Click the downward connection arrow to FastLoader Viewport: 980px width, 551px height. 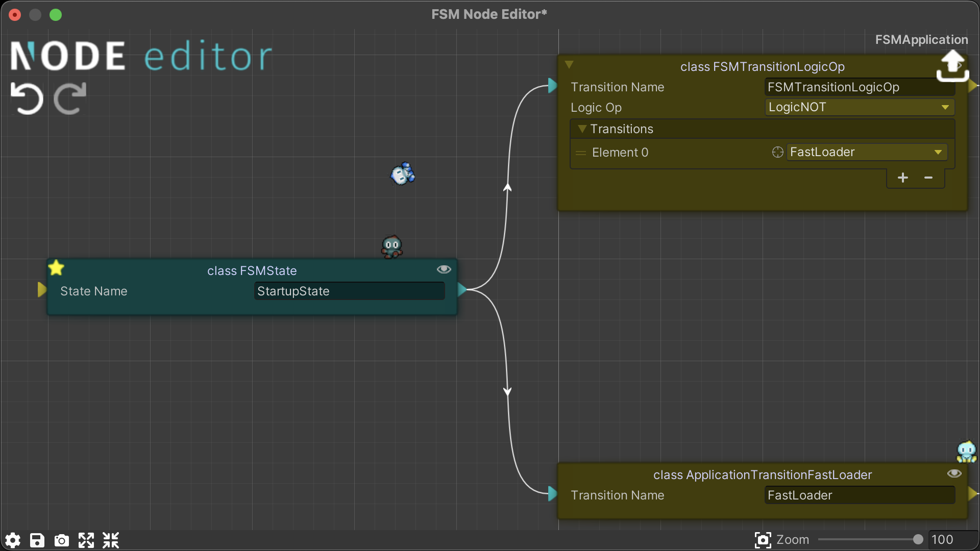click(x=507, y=391)
